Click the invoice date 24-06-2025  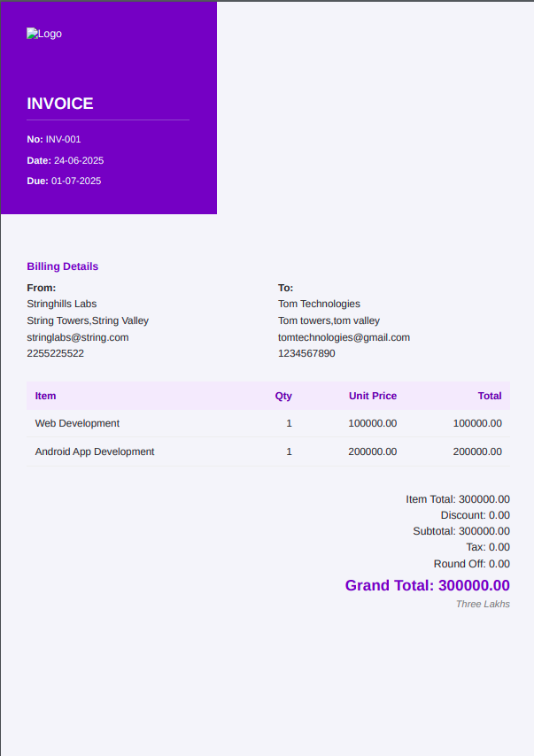(79, 161)
